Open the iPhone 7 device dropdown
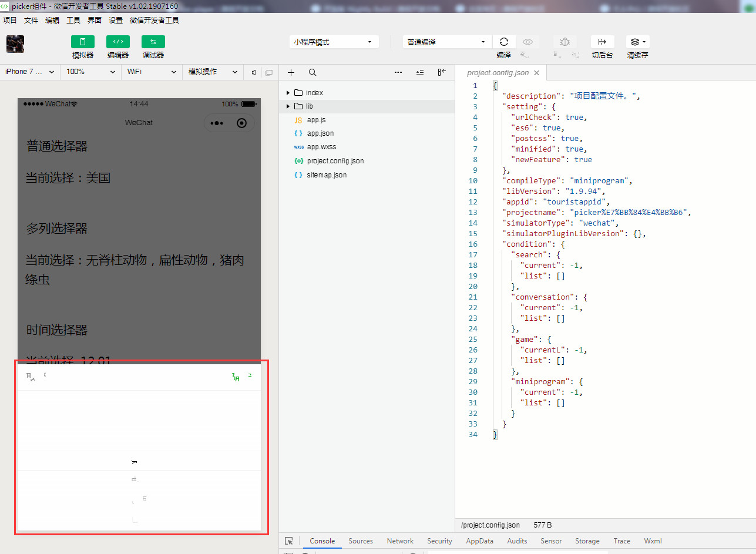This screenshot has height=554, width=756. pyautogui.click(x=29, y=72)
